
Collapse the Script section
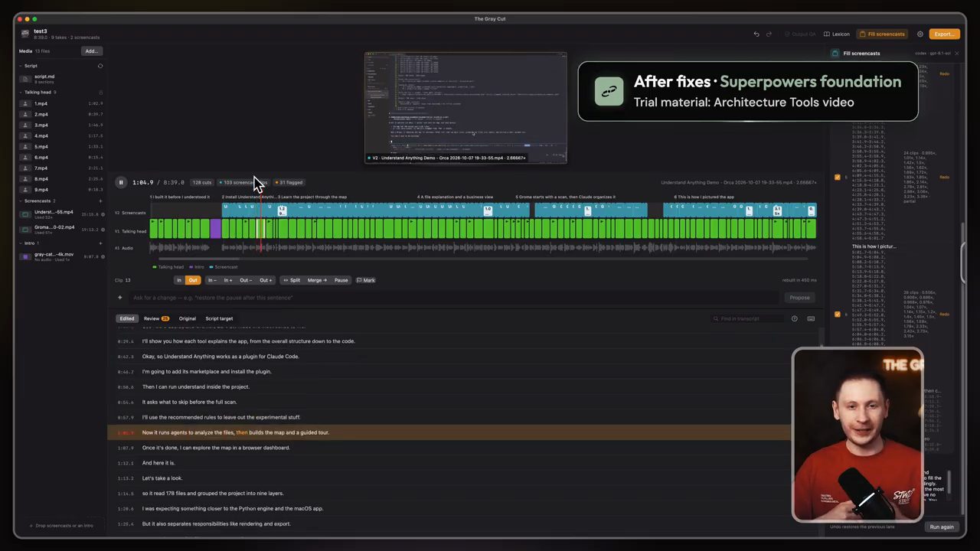[x=21, y=66]
